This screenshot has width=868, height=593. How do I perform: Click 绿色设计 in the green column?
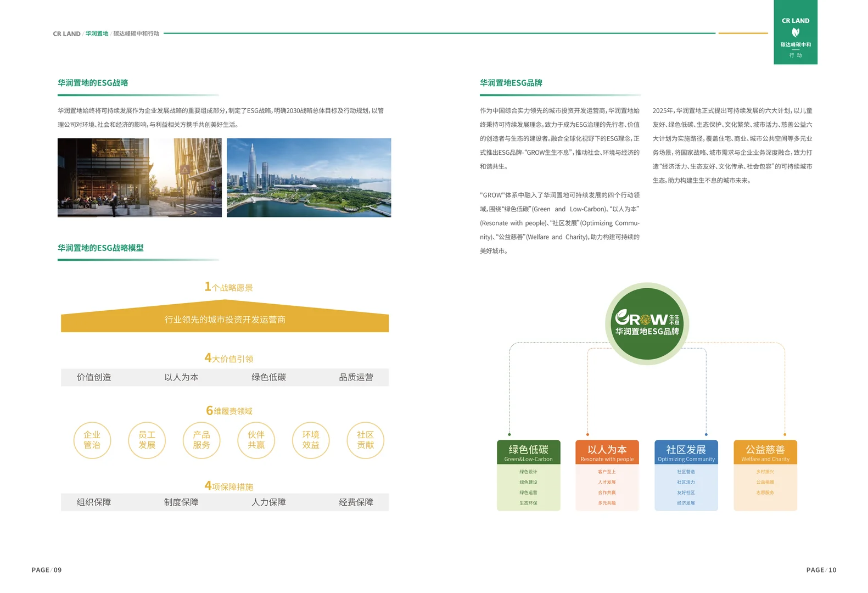pyautogui.click(x=528, y=472)
